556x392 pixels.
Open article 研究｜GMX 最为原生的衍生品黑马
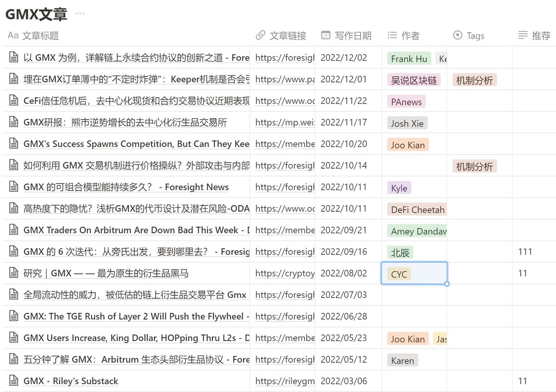(106, 273)
